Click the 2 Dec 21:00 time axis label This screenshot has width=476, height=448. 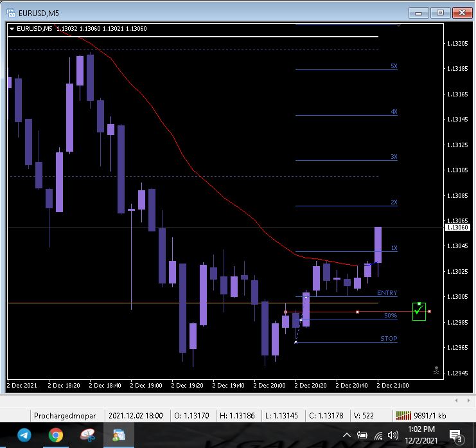click(392, 385)
